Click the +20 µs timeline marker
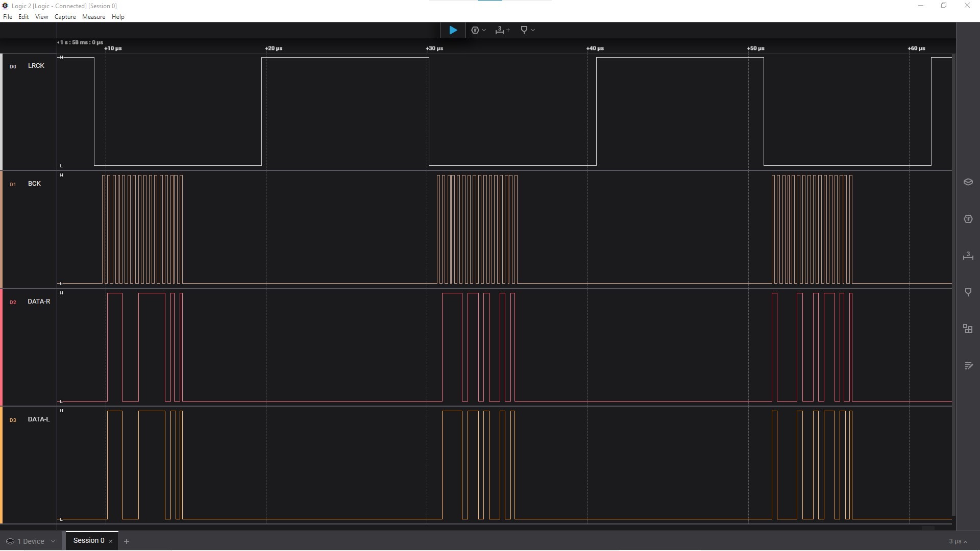The height and width of the screenshot is (551, 980). pyautogui.click(x=274, y=48)
